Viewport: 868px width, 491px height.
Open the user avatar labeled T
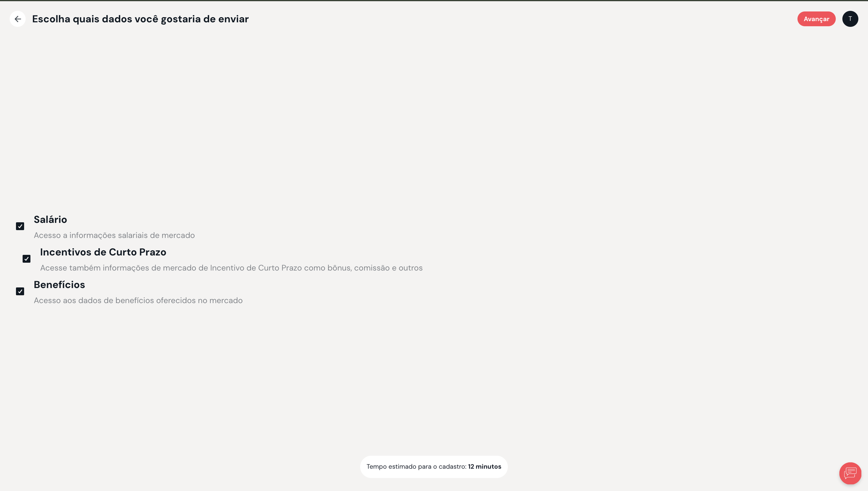[850, 19]
